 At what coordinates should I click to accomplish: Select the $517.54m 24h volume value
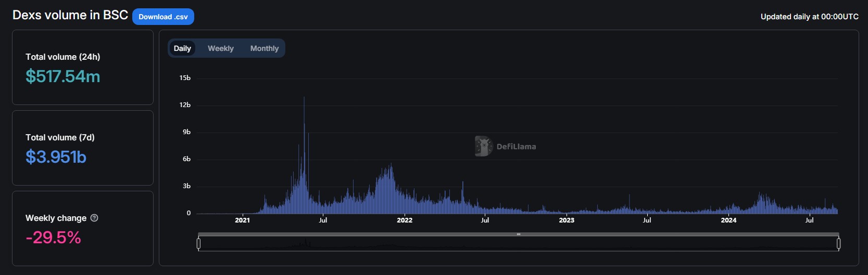(x=63, y=76)
